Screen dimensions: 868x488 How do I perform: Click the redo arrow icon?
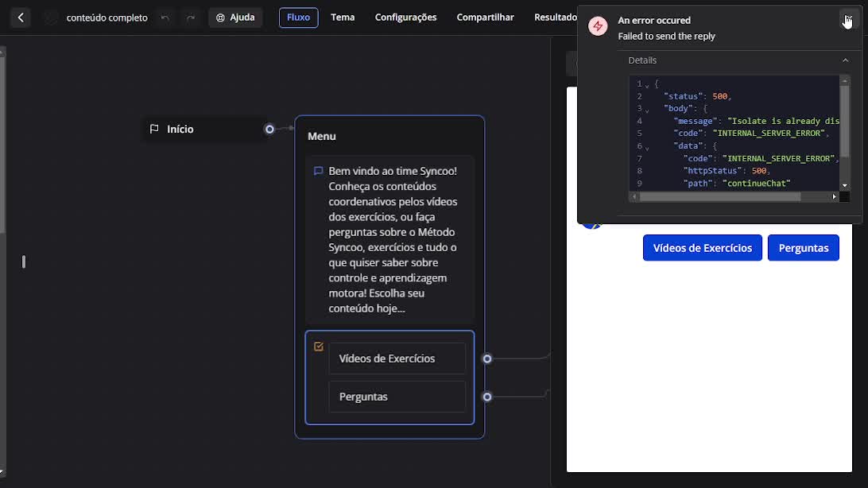click(190, 17)
